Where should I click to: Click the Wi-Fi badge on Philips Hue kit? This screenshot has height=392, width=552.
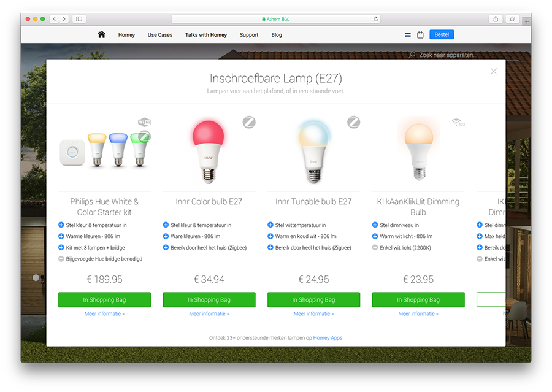(144, 122)
